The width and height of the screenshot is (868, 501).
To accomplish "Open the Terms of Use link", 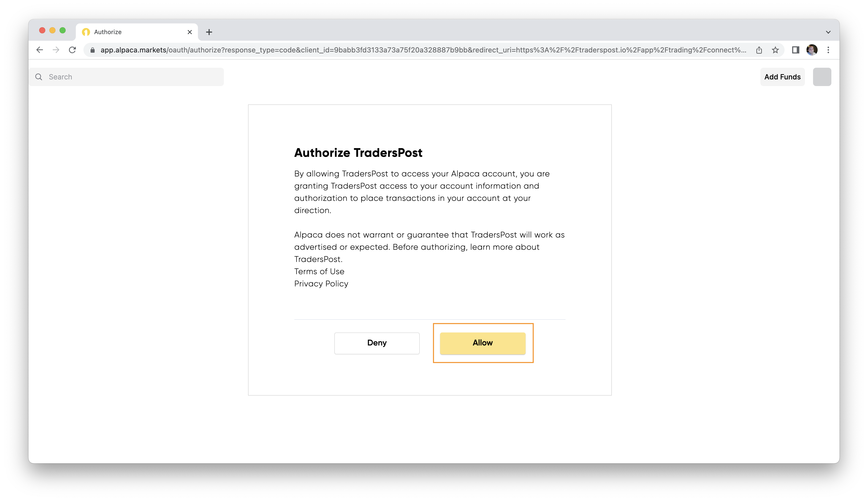I will pyautogui.click(x=319, y=271).
